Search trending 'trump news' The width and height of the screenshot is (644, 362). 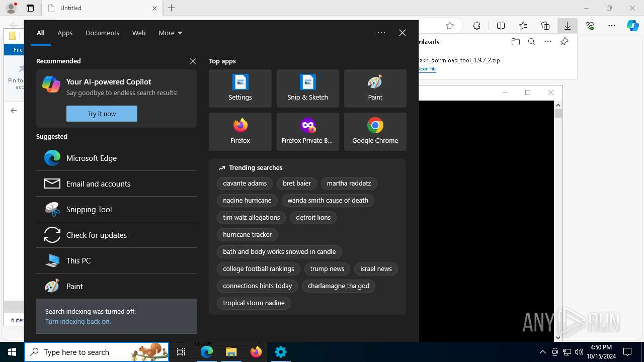(x=327, y=269)
